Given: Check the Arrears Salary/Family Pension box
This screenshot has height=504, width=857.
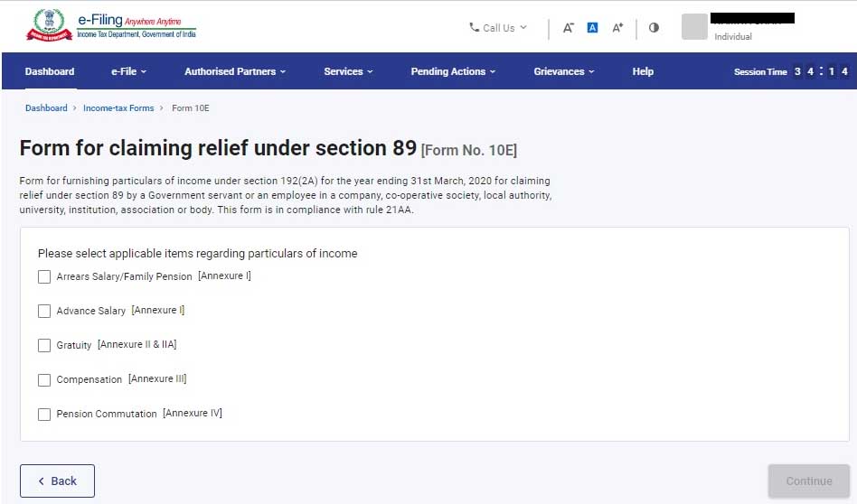Looking at the screenshot, I should (44, 277).
